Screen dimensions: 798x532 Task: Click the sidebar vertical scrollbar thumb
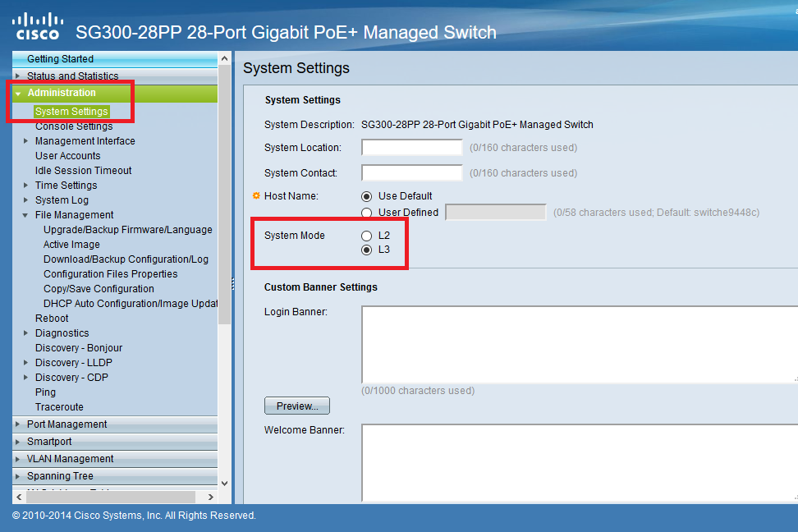pos(224,195)
